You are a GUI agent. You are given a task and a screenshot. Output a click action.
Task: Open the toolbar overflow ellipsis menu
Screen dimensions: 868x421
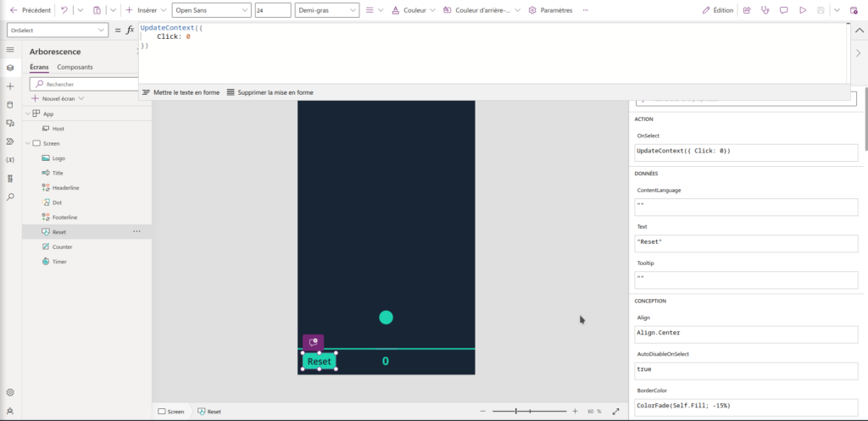click(x=585, y=10)
